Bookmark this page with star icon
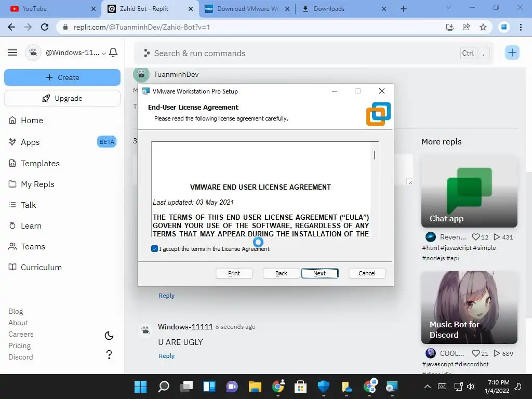Viewport: 532px width, 399px height. [x=483, y=27]
